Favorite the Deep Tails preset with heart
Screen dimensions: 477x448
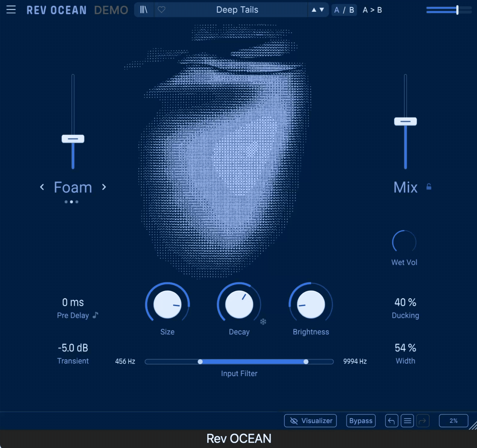click(x=162, y=10)
